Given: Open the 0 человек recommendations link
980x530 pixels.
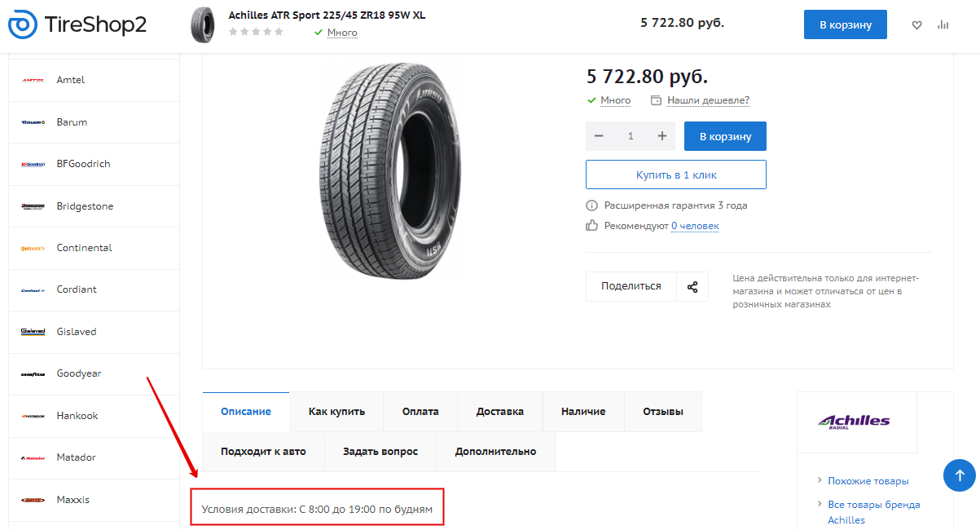Looking at the screenshot, I should click(x=695, y=226).
